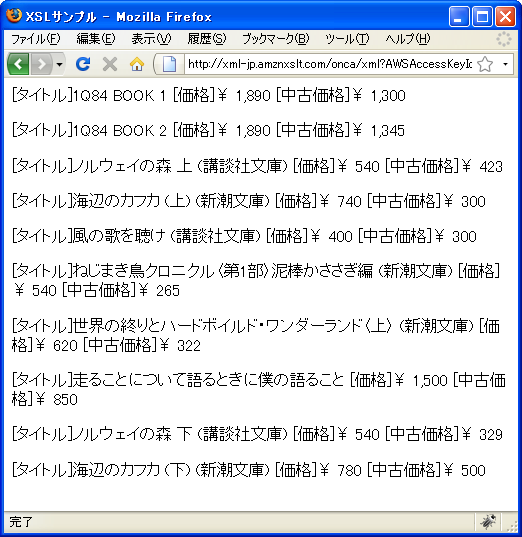Viewport: 522px width, 537px height.
Task: Open the ブックマーク(B) menu
Action: (276, 39)
